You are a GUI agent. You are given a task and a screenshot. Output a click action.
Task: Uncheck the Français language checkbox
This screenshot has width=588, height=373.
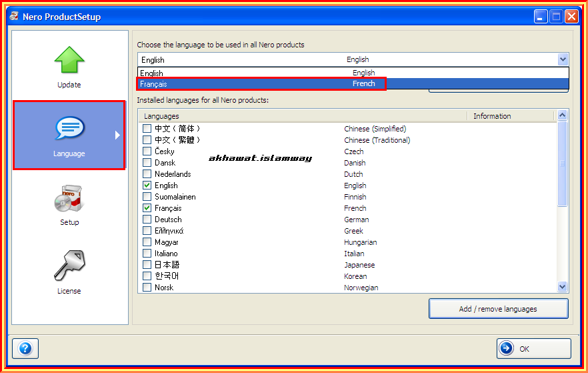(x=147, y=208)
